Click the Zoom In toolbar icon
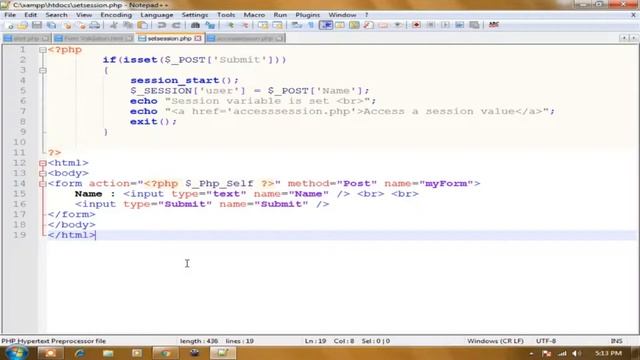640x360 pixels. pyautogui.click(x=231, y=25)
